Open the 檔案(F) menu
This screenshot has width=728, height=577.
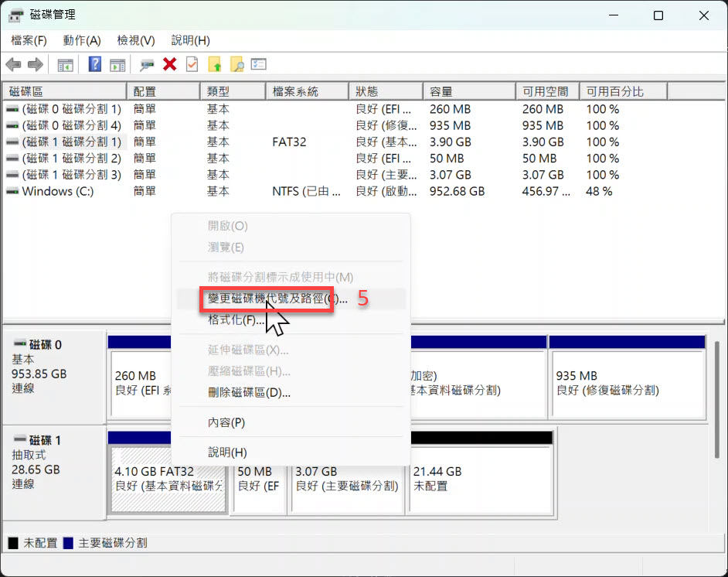[29, 40]
